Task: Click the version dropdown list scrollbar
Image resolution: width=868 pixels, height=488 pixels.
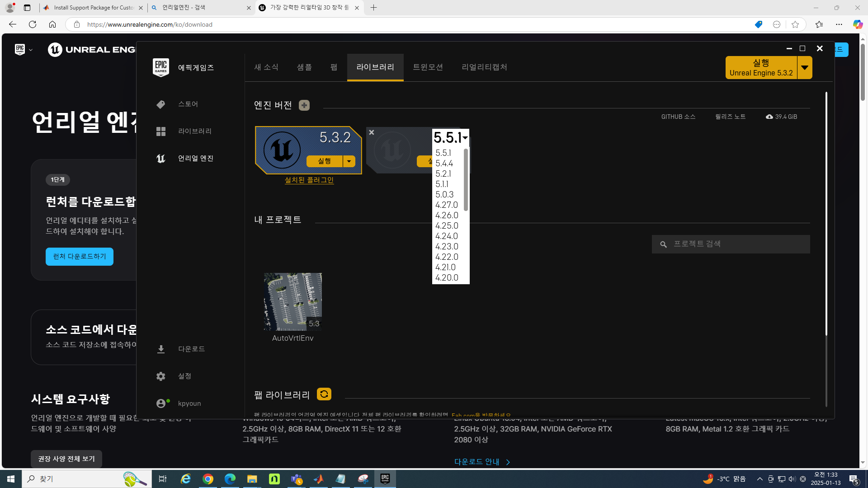Action: [466, 181]
